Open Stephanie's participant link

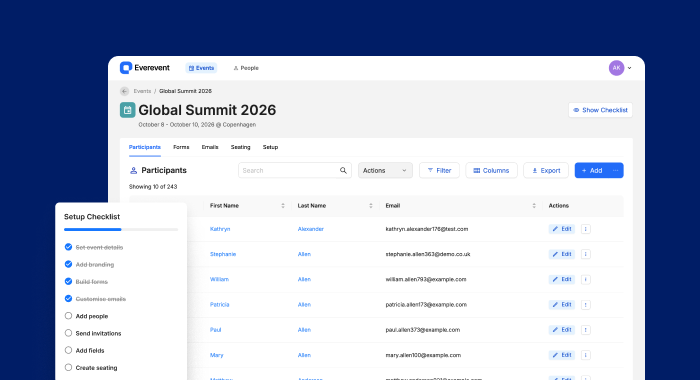tap(223, 254)
